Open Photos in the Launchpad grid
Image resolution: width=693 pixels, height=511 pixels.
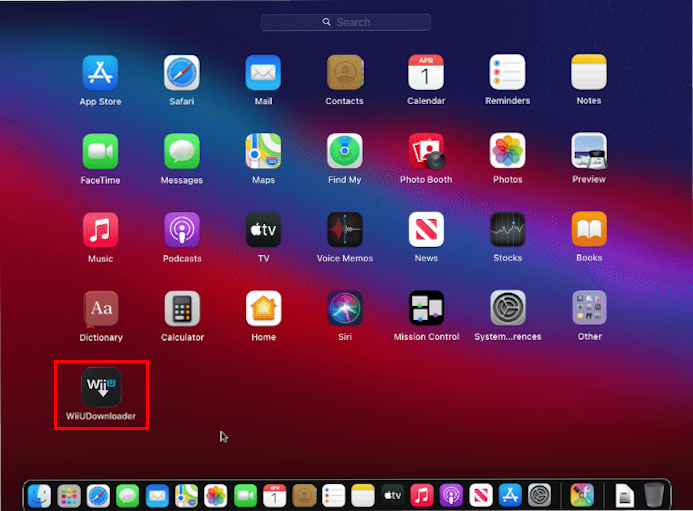(507, 151)
